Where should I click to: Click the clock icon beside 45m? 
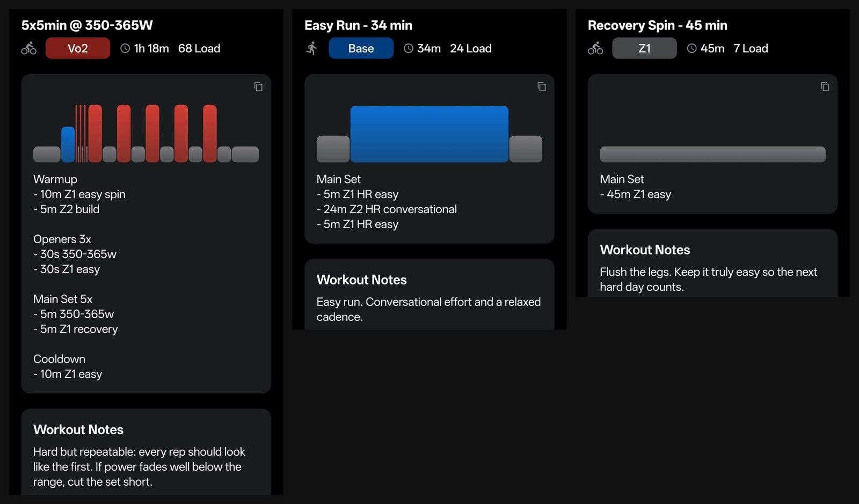(x=692, y=48)
